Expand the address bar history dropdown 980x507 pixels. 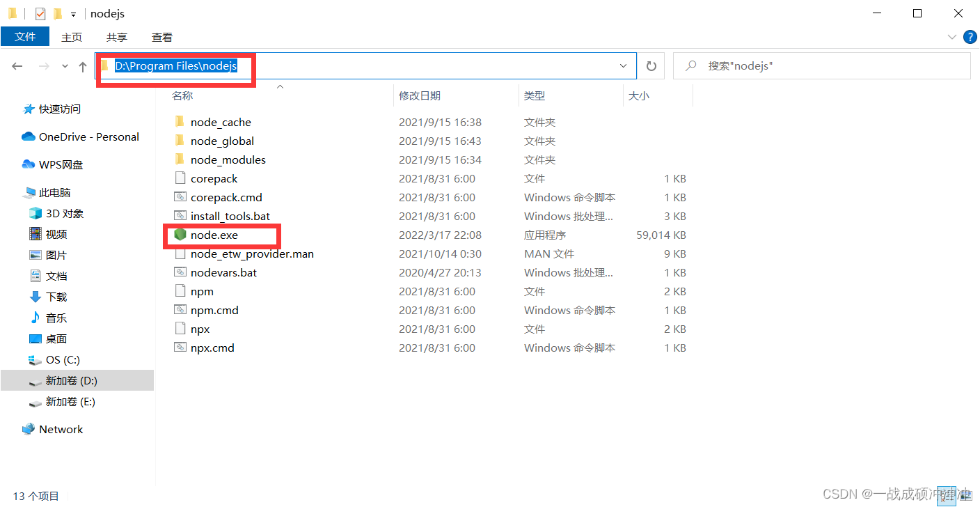[x=624, y=66]
